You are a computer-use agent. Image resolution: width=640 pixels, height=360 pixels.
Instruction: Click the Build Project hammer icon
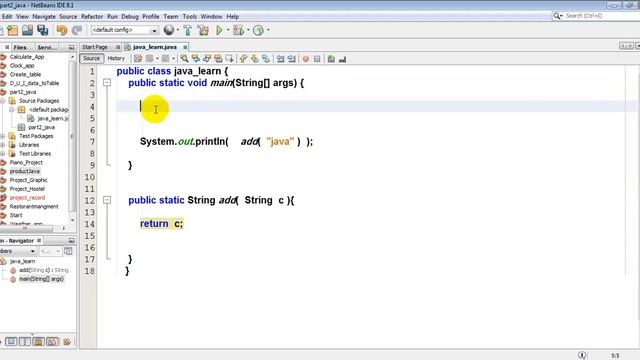click(187, 30)
